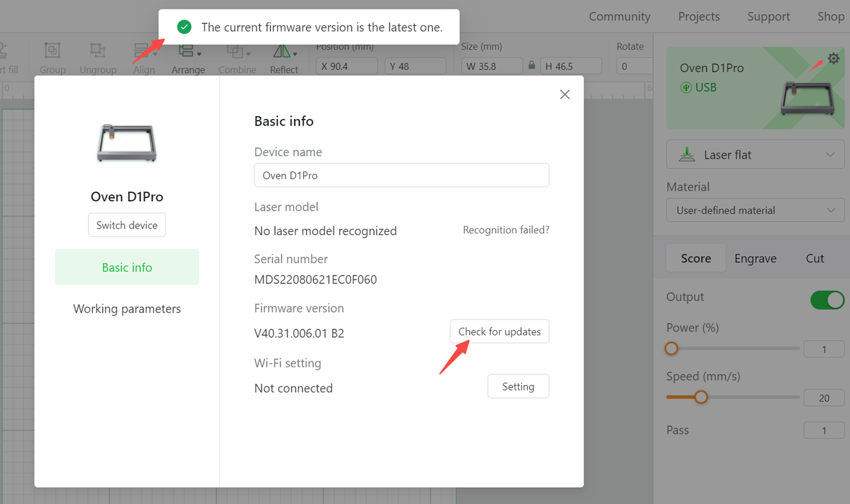Screen dimensions: 850x504
Task: Click the Speed value box showing 20
Action: tap(824, 398)
